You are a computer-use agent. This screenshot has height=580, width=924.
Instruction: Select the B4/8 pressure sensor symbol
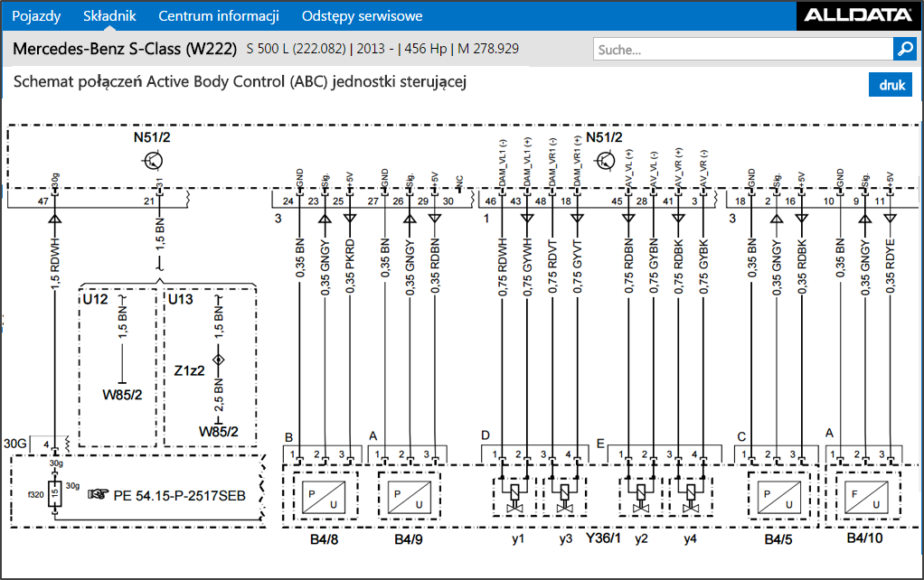pyautogui.click(x=324, y=496)
